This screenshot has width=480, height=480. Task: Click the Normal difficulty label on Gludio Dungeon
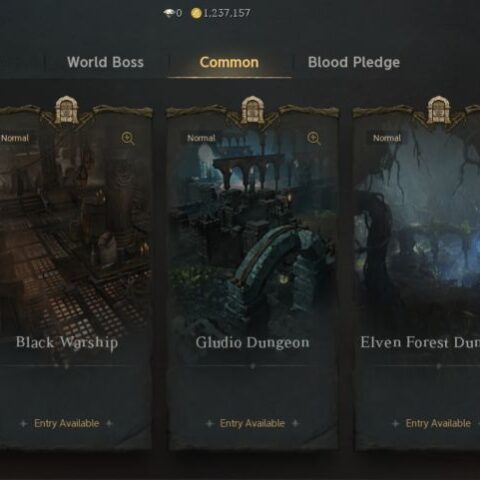(x=201, y=138)
